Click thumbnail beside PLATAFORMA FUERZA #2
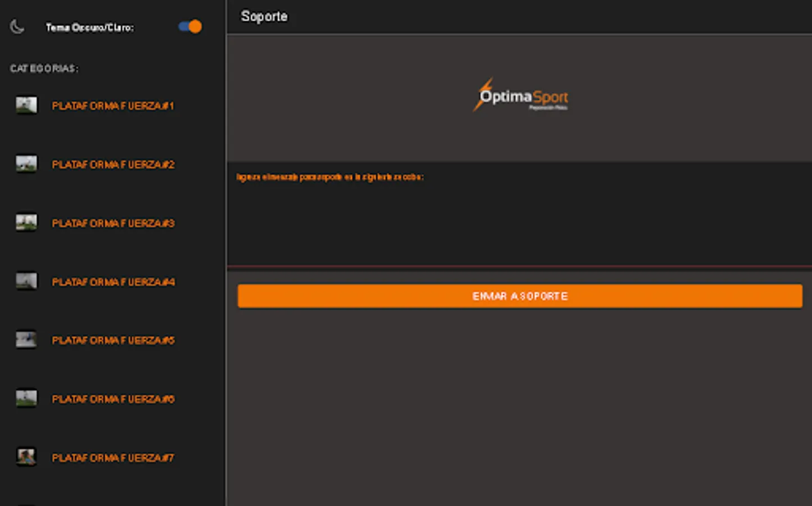This screenshot has width=812, height=506. click(26, 164)
